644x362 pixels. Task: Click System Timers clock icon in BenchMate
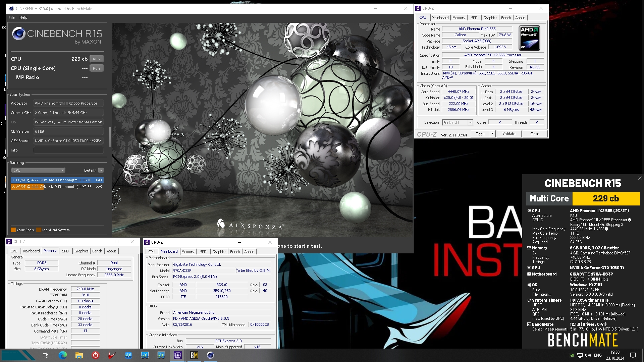coord(529,300)
